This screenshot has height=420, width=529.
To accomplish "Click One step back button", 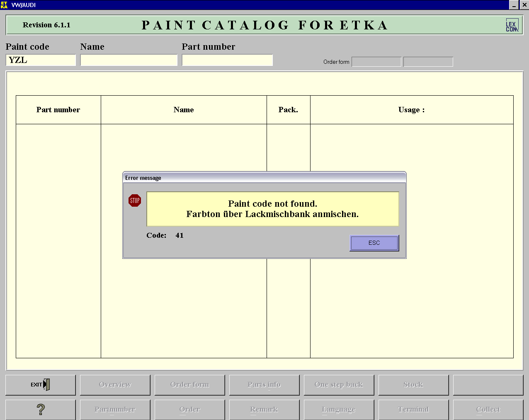I will (x=339, y=385).
